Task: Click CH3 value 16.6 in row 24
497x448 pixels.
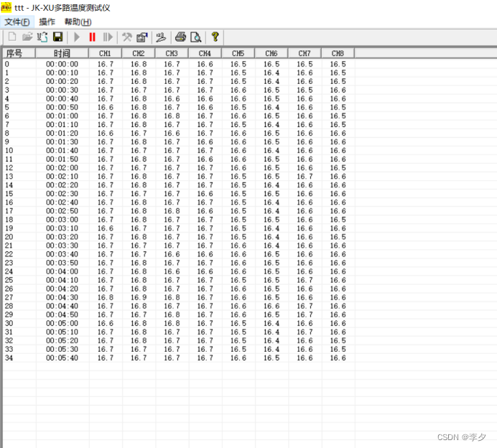Action: coord(172,271)
